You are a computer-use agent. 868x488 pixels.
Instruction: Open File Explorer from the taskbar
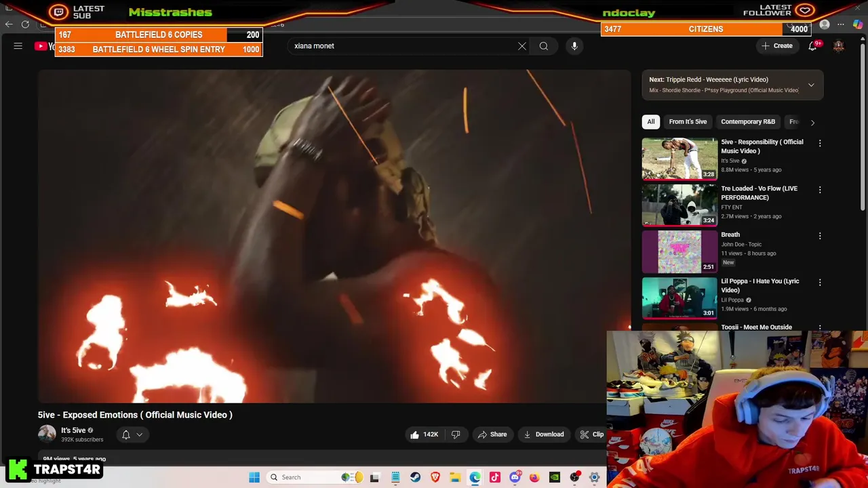pyautogui.click(x=455, y=477)
